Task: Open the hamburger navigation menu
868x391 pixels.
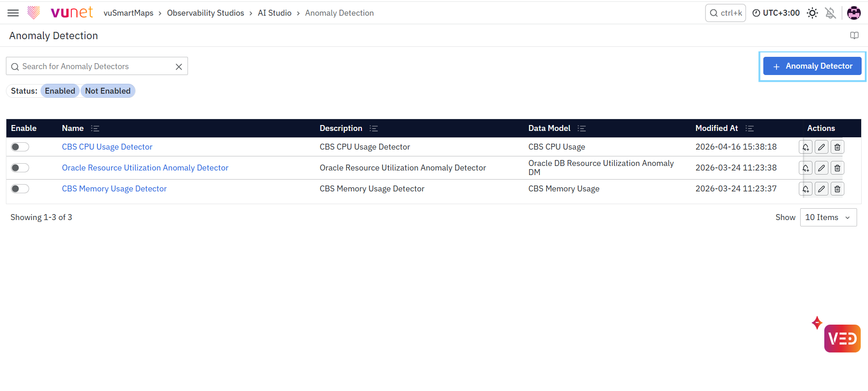Action: tap(13, 13)
